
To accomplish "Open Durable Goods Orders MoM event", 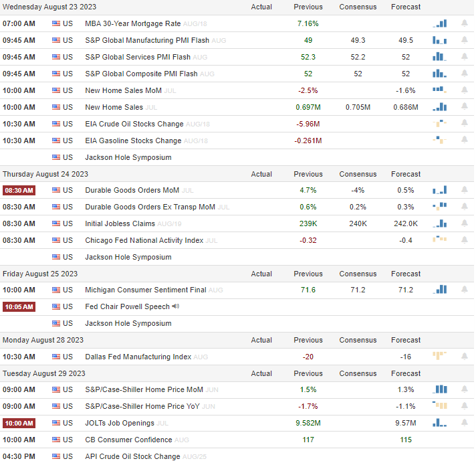I will tap(132, 190).
